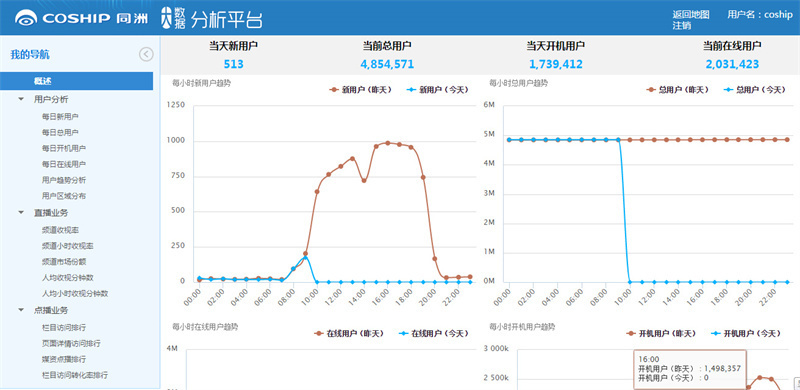The image size is (800, 390).
Task: Toggle 新用户（昨天）legend series
Action: click(x=360, y=89)
